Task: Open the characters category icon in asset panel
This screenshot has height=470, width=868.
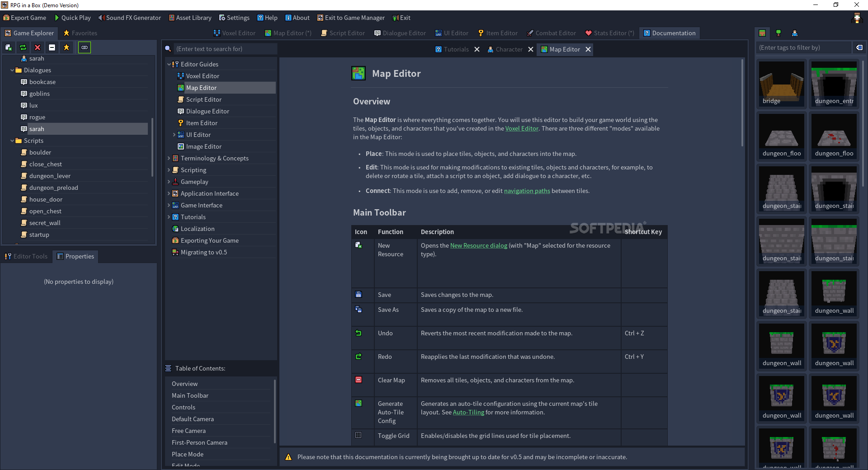Action: coord(795,33)
